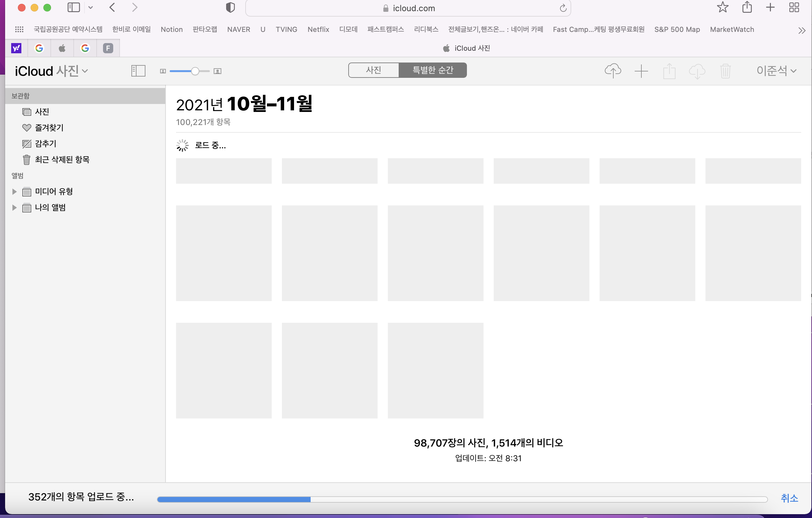
Task: Adjust the thumbnail size slider
Action: coord(195,71)
